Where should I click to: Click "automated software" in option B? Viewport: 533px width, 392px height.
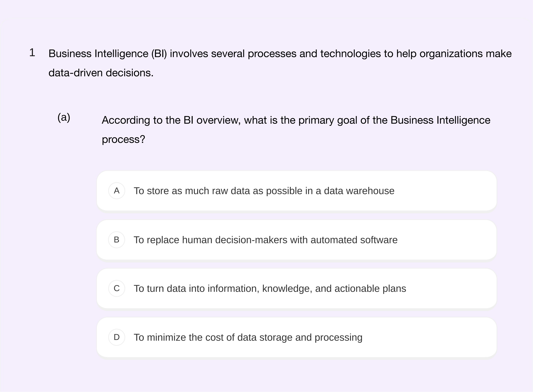pyautogui.click(x=354, y=240)
